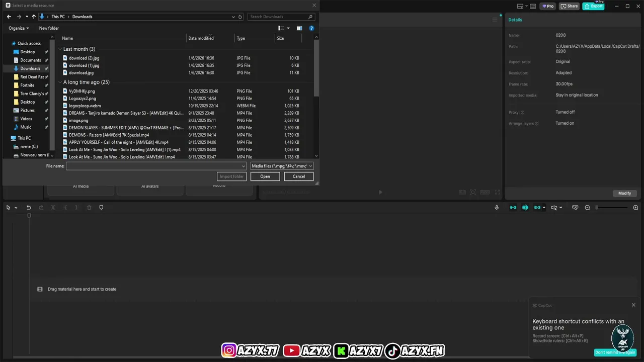
Task: Click the Cancel button in the dialog
Action: [x=299, y=176]
